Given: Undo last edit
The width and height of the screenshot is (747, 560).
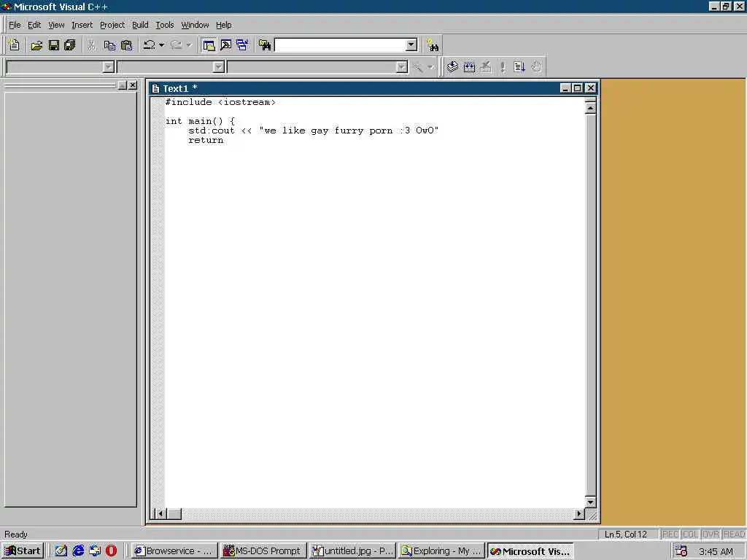Looking at the screenshot, I should (x=149, y=45).
